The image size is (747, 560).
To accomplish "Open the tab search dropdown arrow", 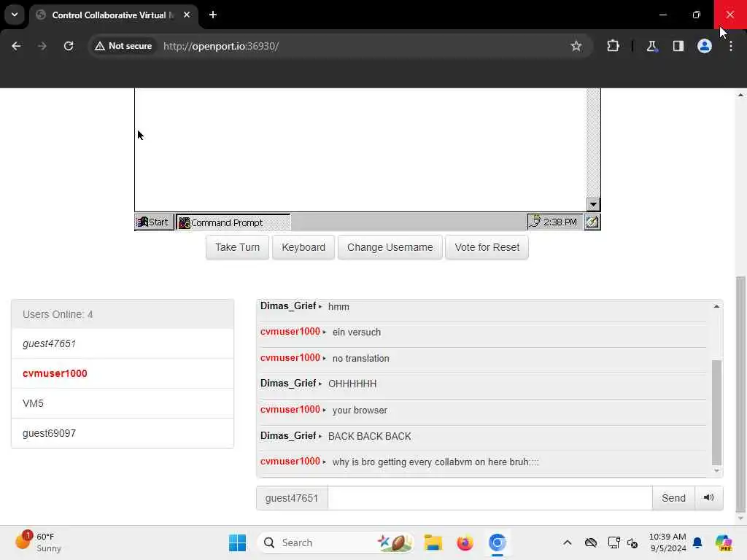I will (x=15, y=15).
